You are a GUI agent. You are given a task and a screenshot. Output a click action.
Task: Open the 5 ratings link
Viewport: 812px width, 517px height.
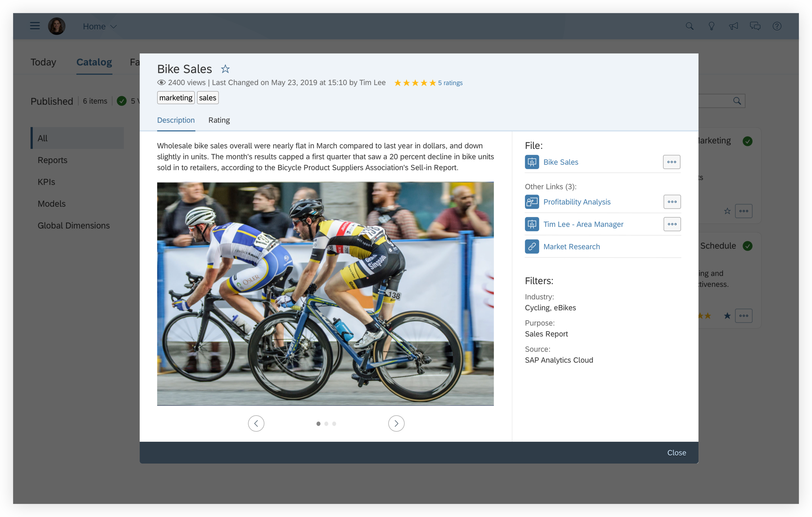pyautogui.click(x=450, y=83)
